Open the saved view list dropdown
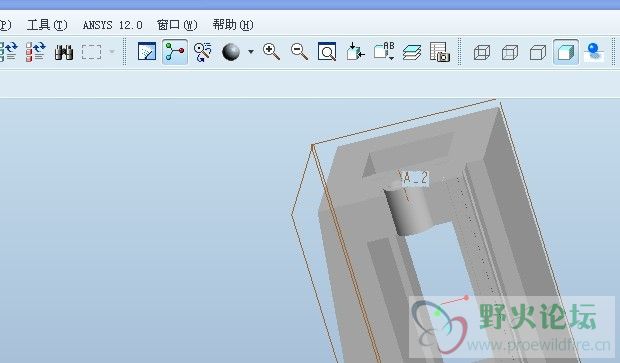 pos(384,52)
